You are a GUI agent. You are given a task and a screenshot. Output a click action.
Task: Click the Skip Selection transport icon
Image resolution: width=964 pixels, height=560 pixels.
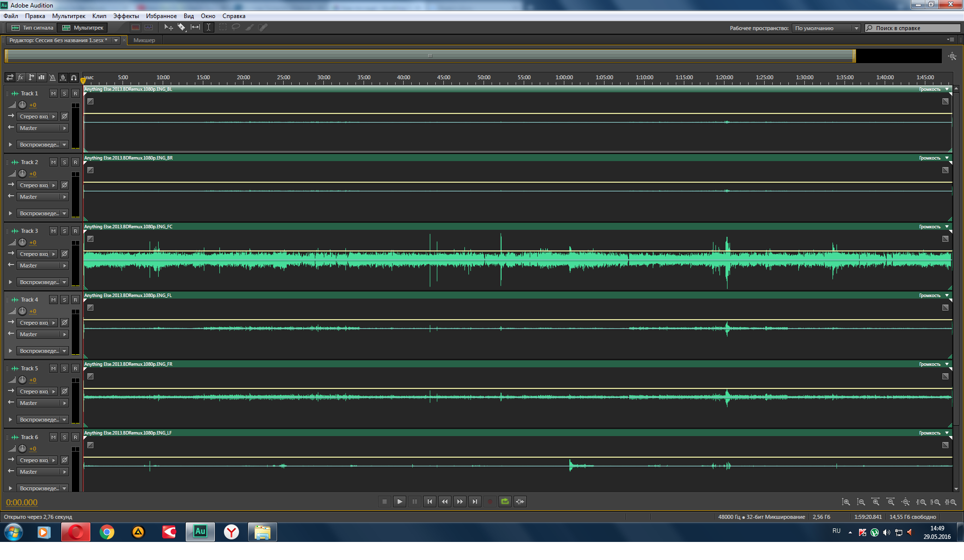tap(520, 502)
